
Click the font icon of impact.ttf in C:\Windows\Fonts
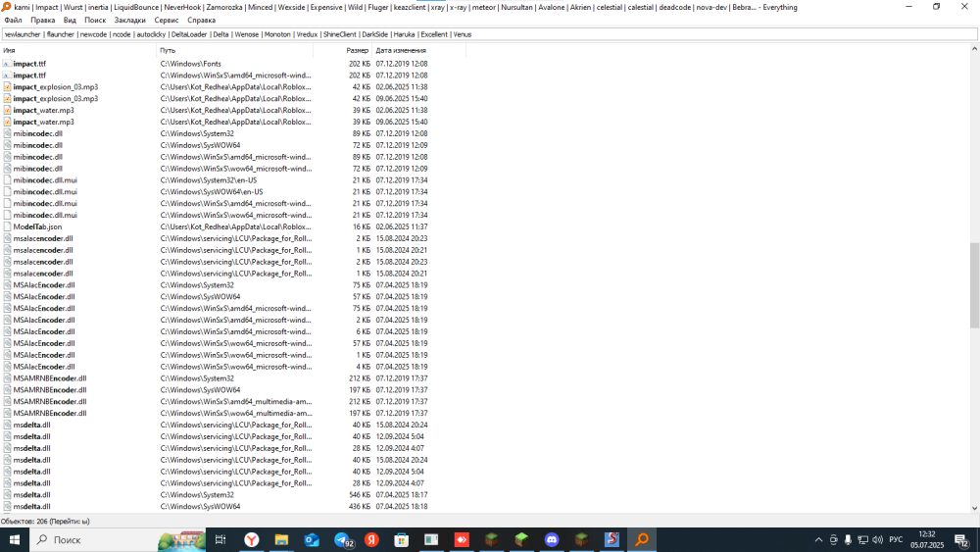(x=7, y=64)
